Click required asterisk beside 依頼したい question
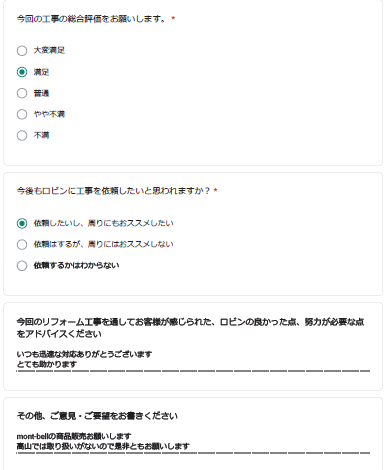This screenshot has height=470, width=391. coord(215,190)
